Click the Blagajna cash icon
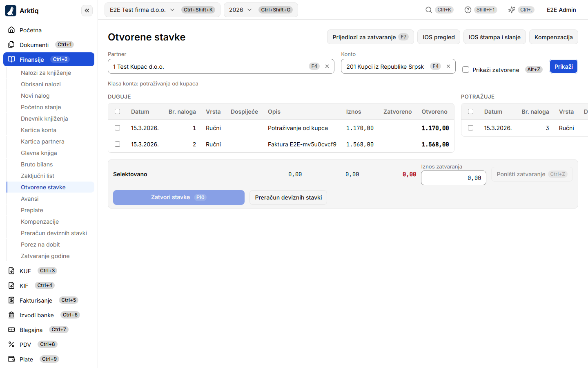 (x=11, y=330)
